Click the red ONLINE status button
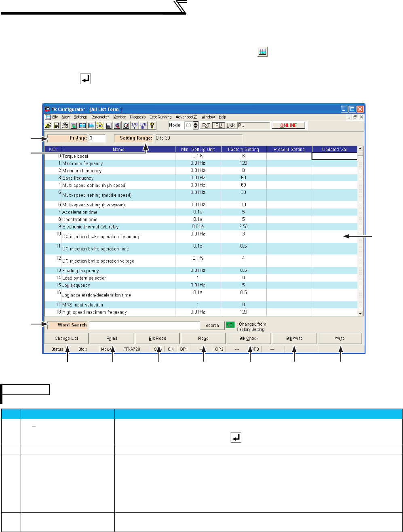403x532 pixels. (x=288, y=125)
